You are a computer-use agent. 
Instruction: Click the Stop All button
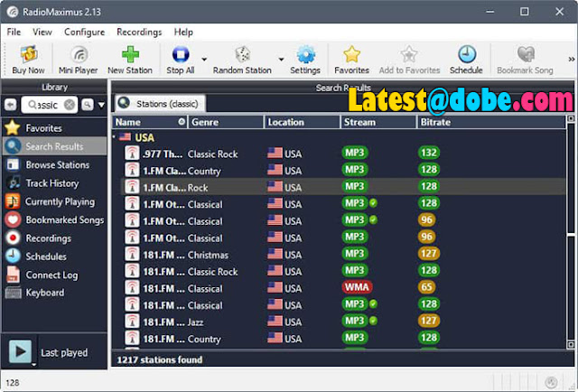pos(181,60)
